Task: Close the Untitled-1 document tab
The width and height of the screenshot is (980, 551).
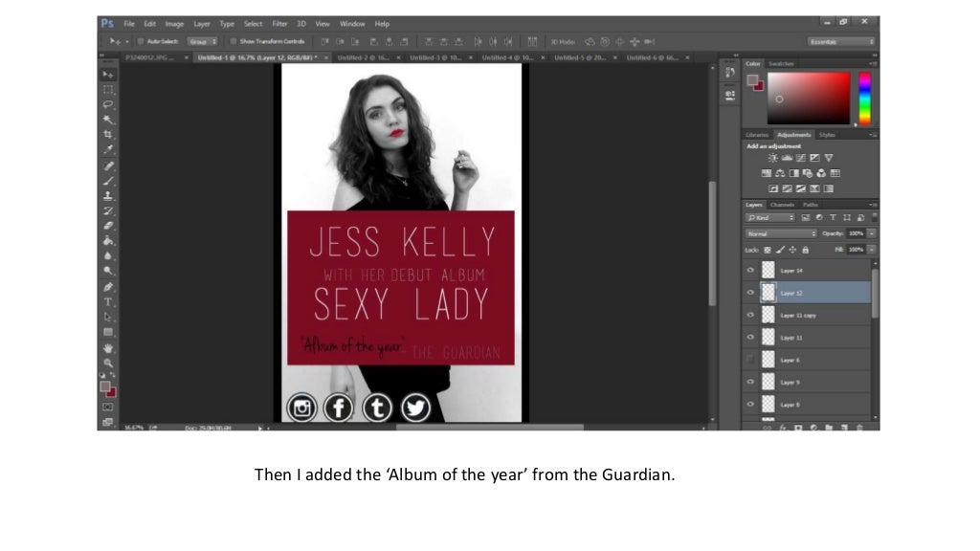Action: click(x=326, y=57)
